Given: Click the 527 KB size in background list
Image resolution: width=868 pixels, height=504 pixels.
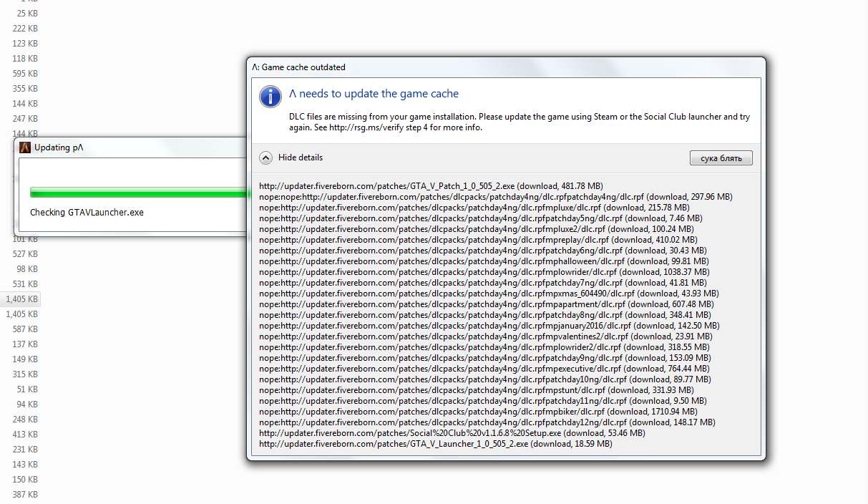Looking at the screenshot, I should 25,254.
